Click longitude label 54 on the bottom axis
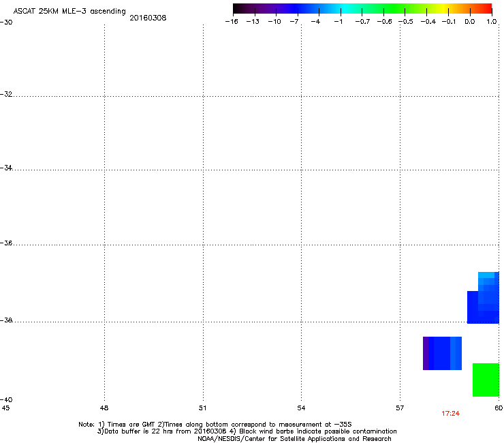 click(301, 408)
